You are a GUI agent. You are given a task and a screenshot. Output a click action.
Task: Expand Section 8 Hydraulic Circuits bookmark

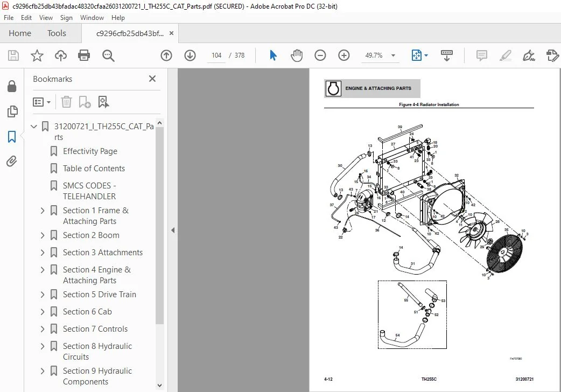pyautogui.click(x=43, y=346)
